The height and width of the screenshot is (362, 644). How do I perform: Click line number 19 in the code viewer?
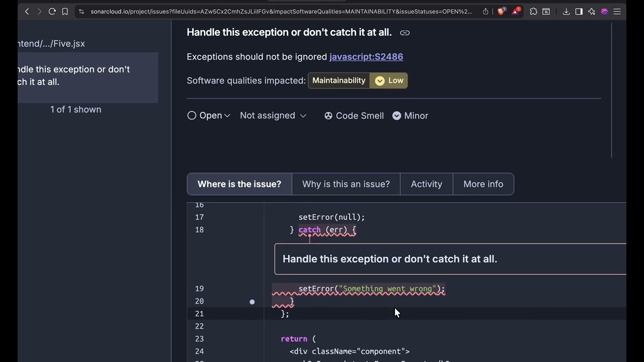[199, 289]
